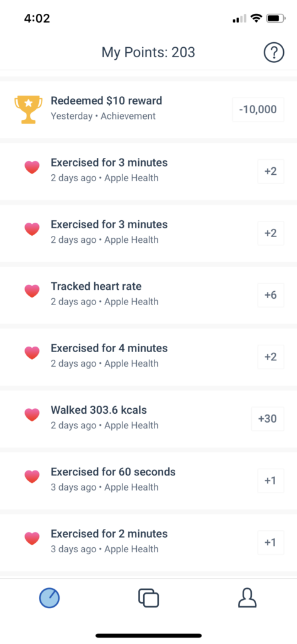Open the Redeemed $10 reward entry
The width and height of the screenshot is (297, 644).
148,109
